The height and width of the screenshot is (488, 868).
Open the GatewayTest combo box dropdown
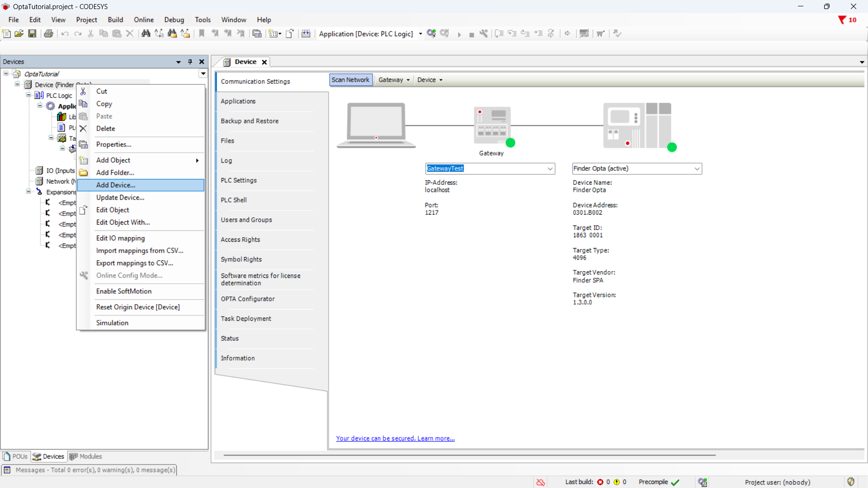(x=550, y=169)
